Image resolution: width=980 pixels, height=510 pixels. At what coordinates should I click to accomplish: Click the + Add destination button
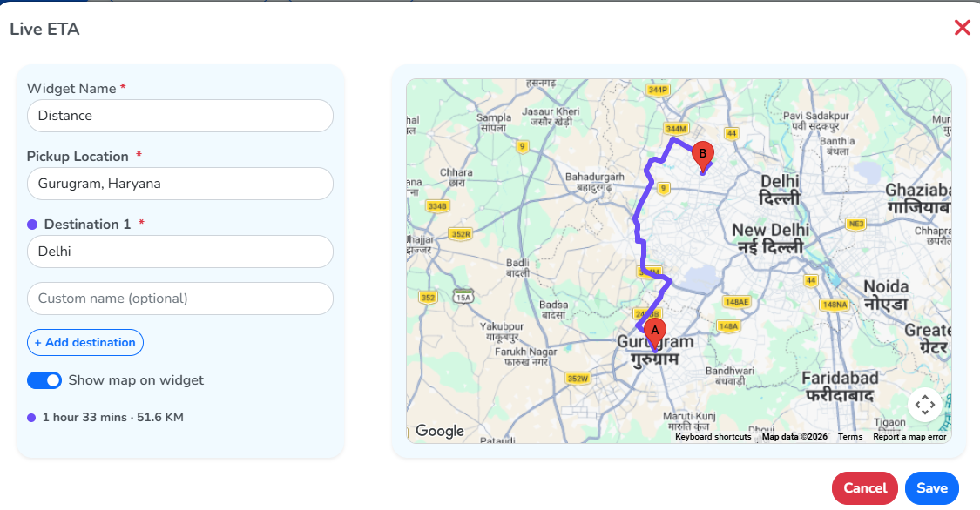click(85, 342)
